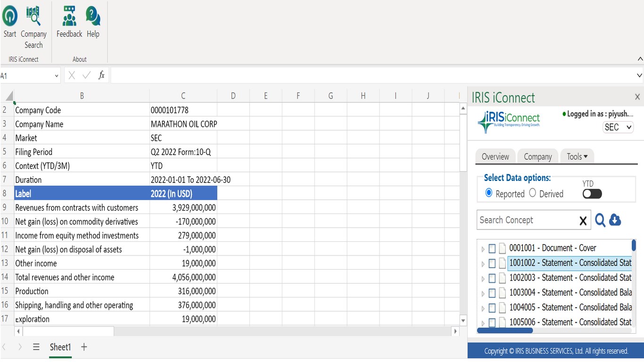
Task: Toggle the YTD switch
Action: pos(592,194)
